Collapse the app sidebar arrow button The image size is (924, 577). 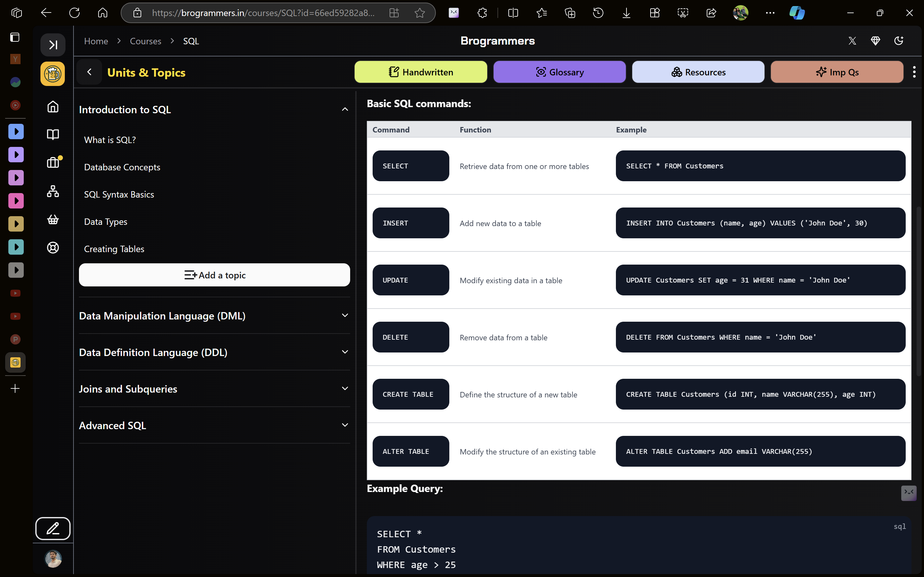[x=53, y=45]
